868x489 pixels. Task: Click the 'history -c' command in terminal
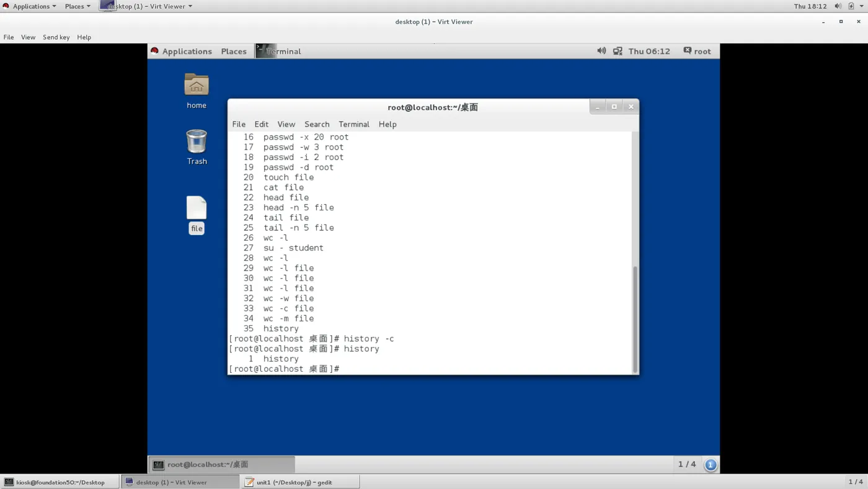tap(369, 339)
